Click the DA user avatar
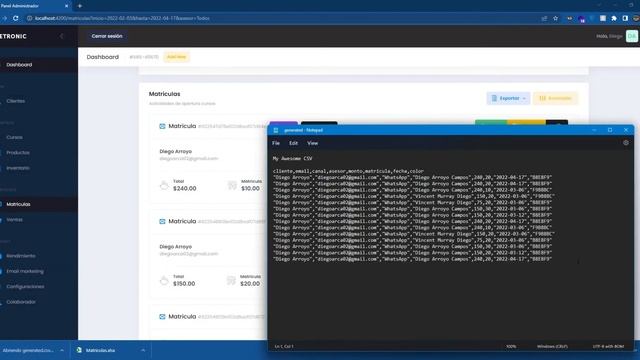Screen dimensions: 640x360 coord(632,36)
